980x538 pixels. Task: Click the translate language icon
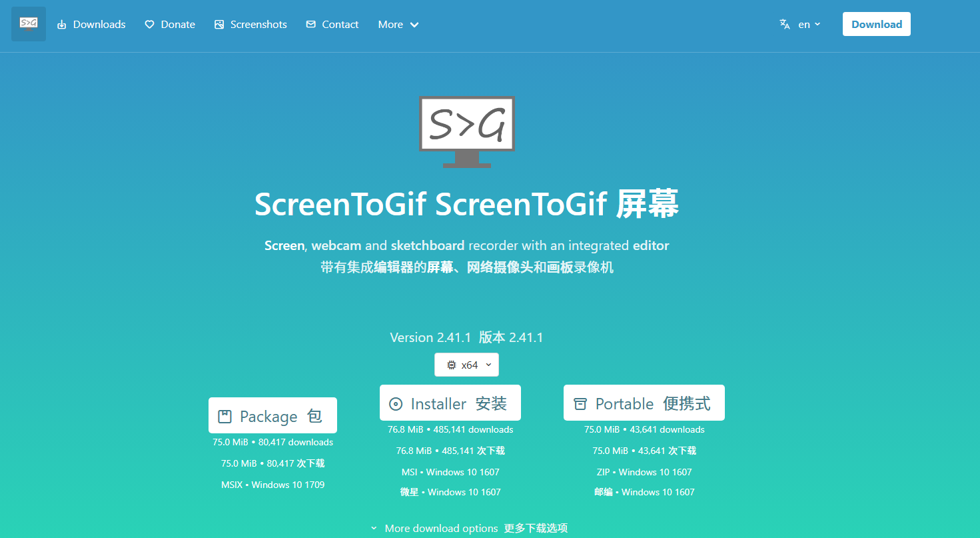pos(785,24)
